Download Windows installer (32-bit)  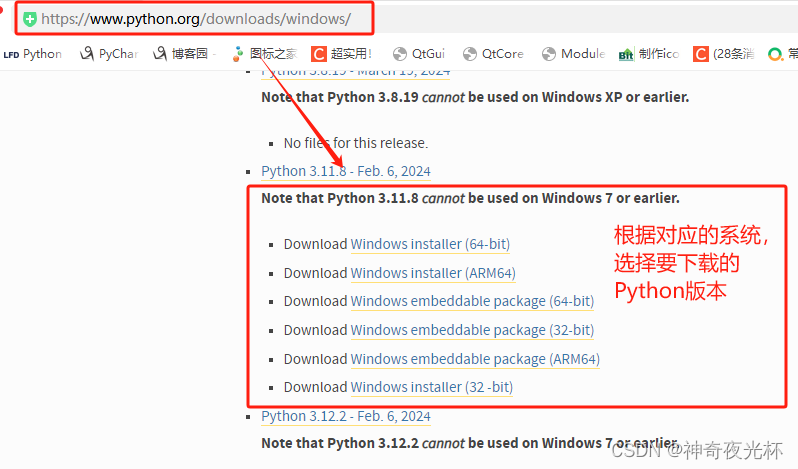click(x=432, y=387)
